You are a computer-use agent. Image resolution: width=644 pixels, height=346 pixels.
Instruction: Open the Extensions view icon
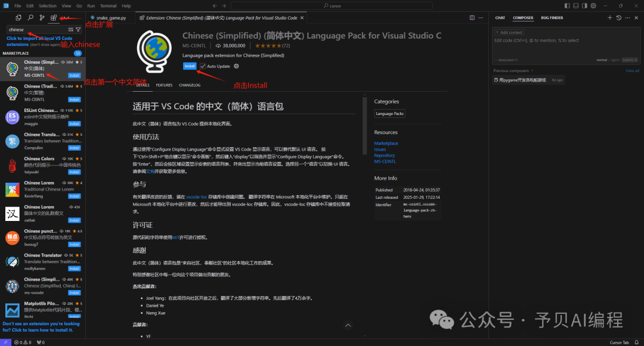pyautogui.click(x=54, y=18)
